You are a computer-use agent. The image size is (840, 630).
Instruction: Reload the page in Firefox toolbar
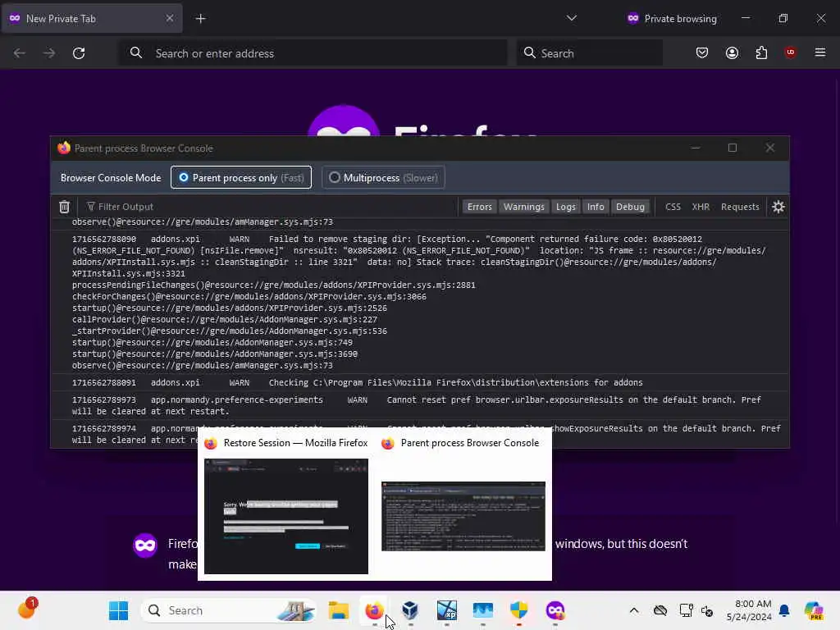point(79,53)
